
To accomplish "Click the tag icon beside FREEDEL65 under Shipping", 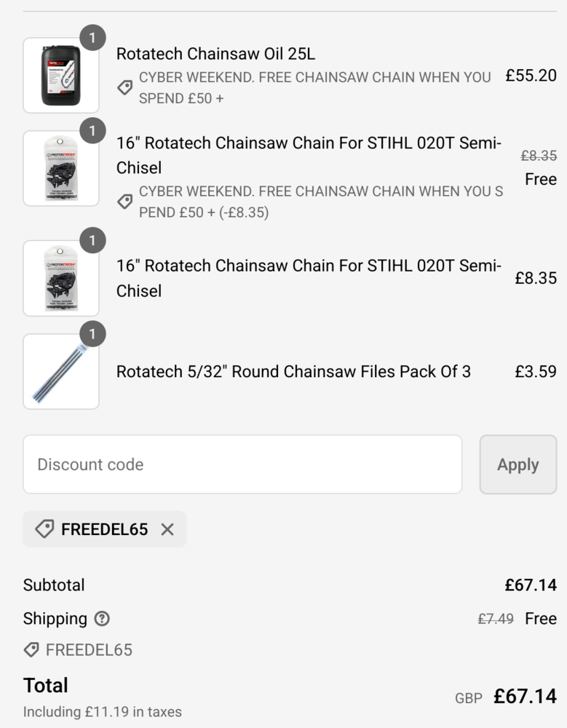I will [x=31, y=649].
